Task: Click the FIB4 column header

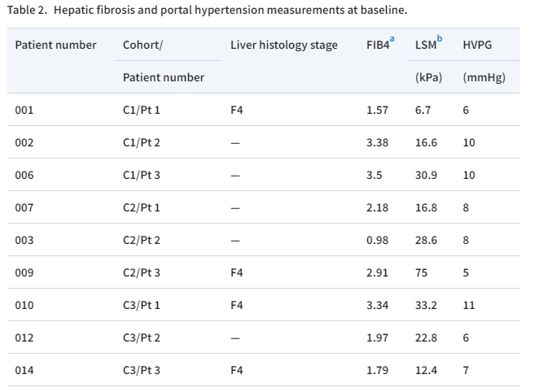Action: (x=377, y=45)
